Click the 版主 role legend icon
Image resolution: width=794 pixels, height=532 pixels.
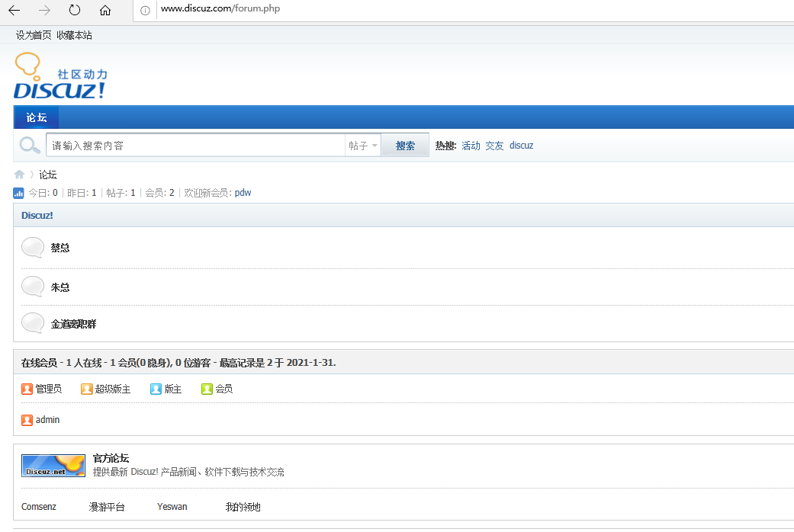click(x=156, y=389)
